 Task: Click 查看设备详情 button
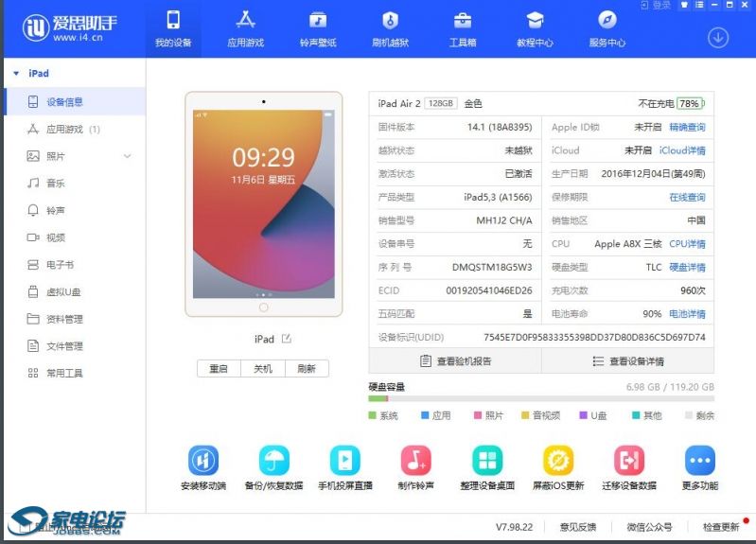pos(627,360)
